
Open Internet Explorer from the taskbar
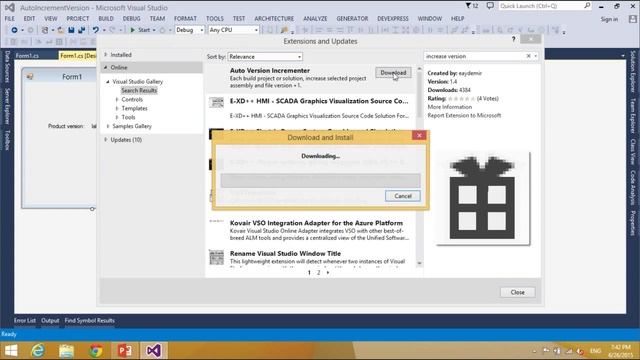pos(38,351)
